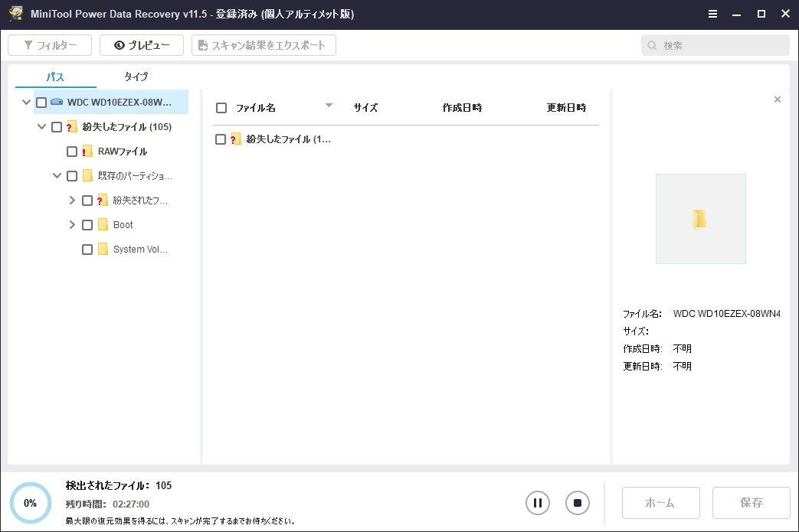Check the RAWファイル checkbox
799x532 pixels.
tap(72, 152)
